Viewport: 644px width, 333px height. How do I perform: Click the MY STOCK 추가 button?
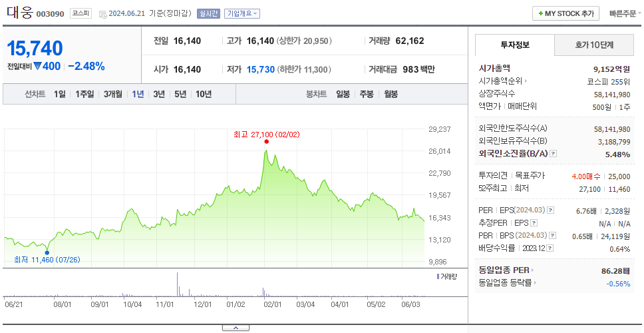click(566, 13)
